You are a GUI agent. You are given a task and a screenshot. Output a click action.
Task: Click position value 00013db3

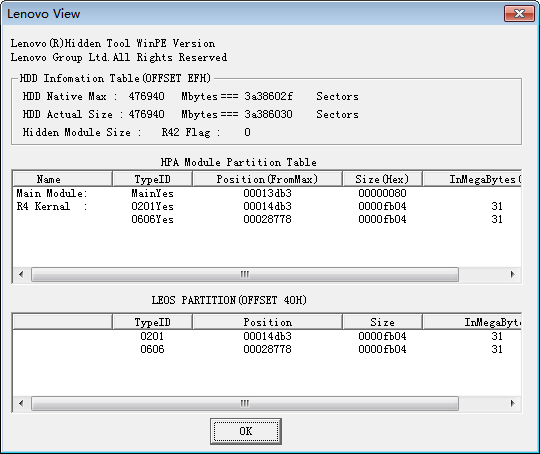pos(267,193)
